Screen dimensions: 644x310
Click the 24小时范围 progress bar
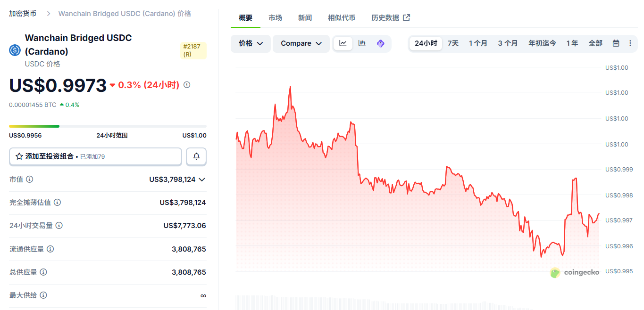tap(108, 126)
